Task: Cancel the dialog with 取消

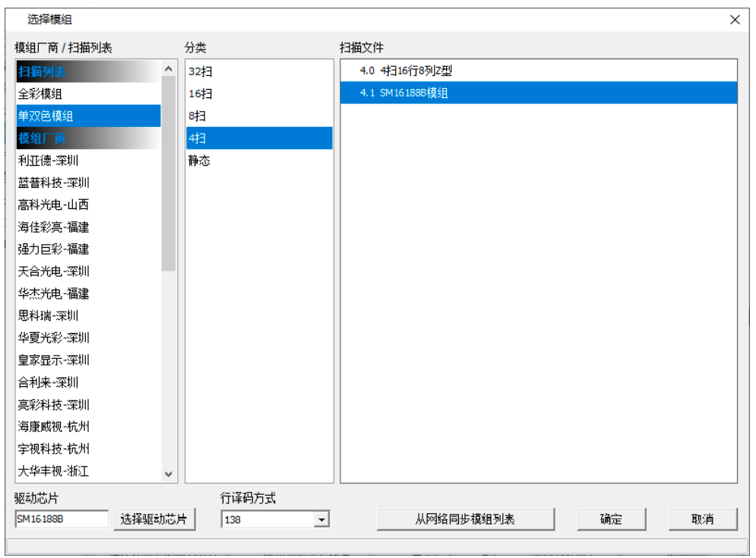Action: [703, 518]
